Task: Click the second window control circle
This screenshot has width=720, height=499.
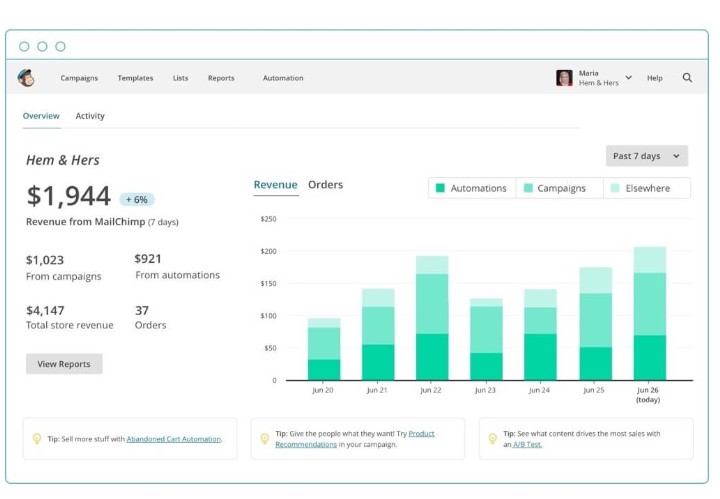Action: (42, 46)
